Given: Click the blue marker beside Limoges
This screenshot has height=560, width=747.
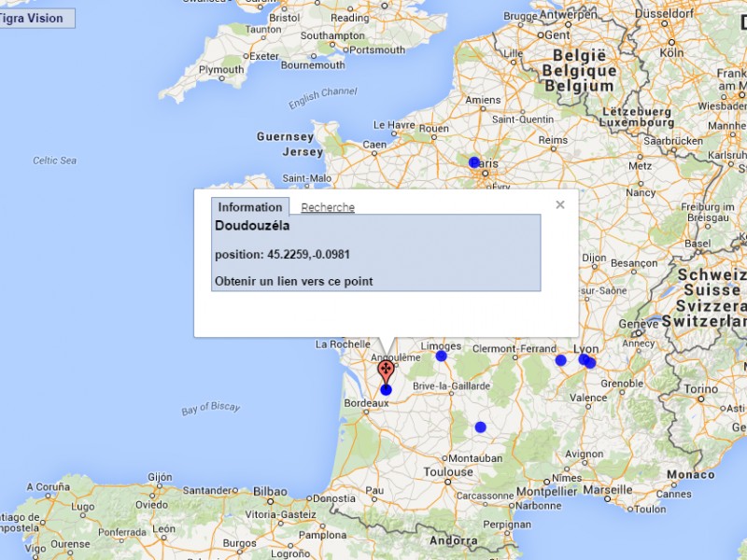Looking at the screenshot, I should [x=442, y=356].
